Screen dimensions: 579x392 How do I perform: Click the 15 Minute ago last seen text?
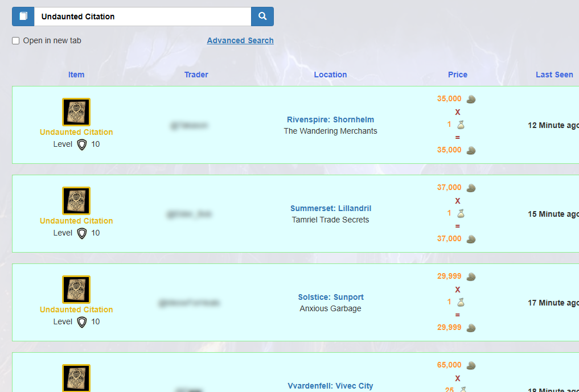(x=553, y=214)
